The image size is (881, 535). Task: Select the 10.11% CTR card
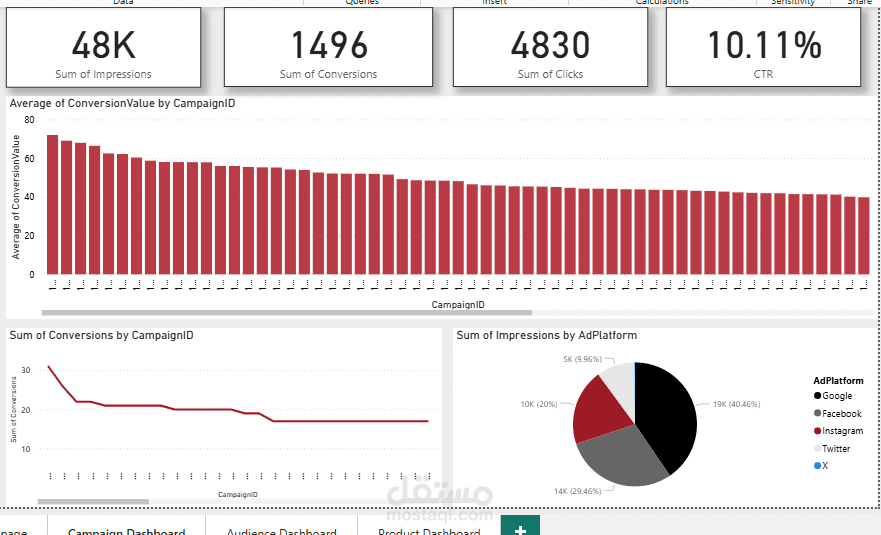tap(763, 47)
